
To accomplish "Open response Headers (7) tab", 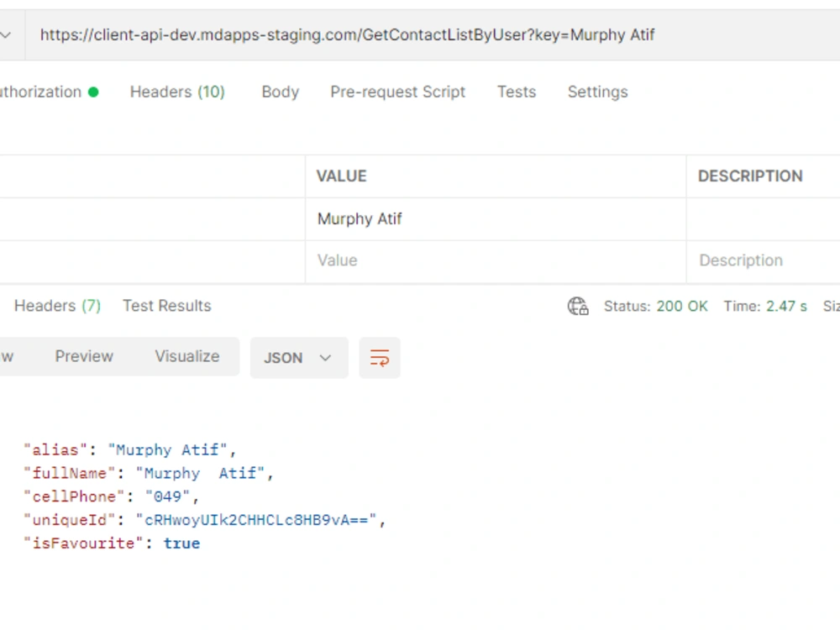I will [57, 306].
